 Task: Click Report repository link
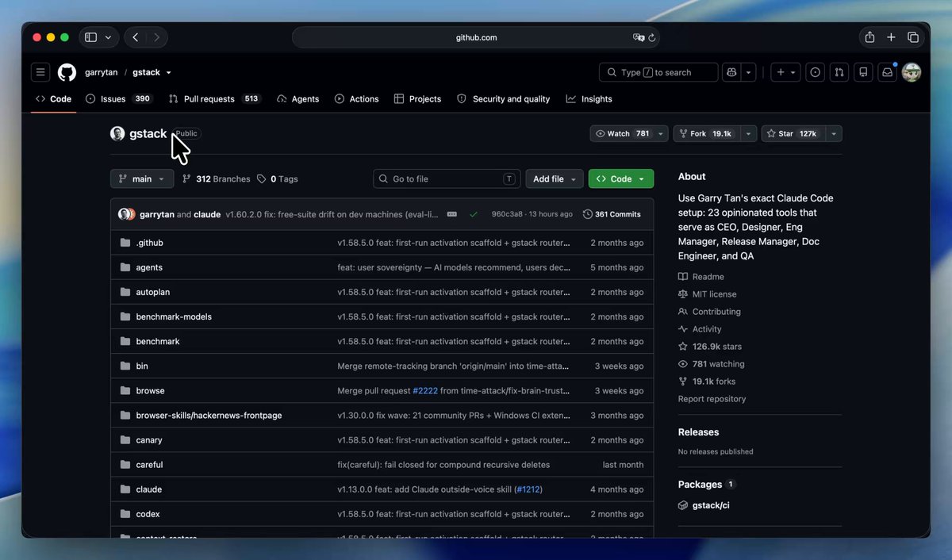(712, 399)
